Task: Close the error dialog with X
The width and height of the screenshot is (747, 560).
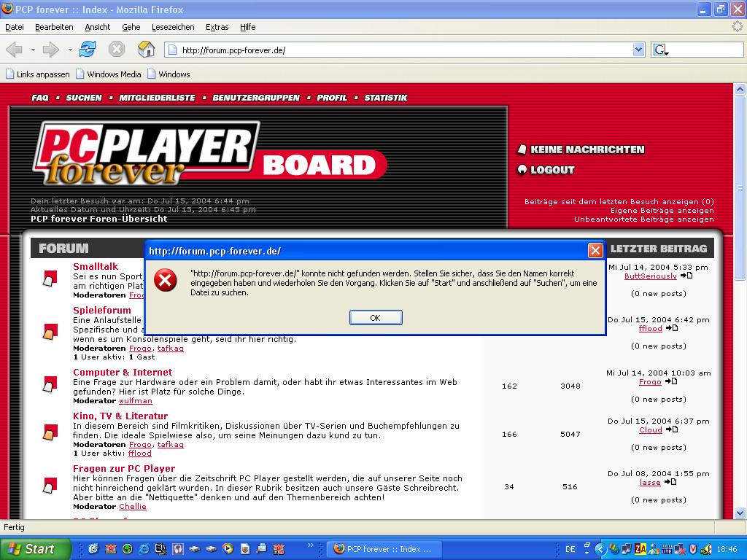Action: [x=595, y=251]
